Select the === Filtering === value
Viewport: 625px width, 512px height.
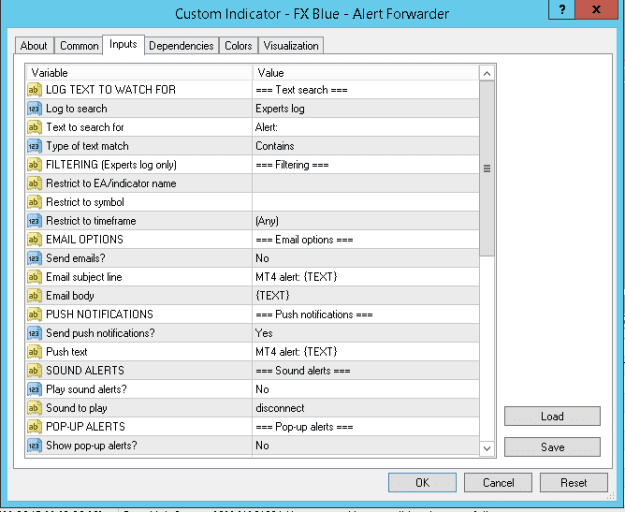pyautogui.click(x=366, y=165)
